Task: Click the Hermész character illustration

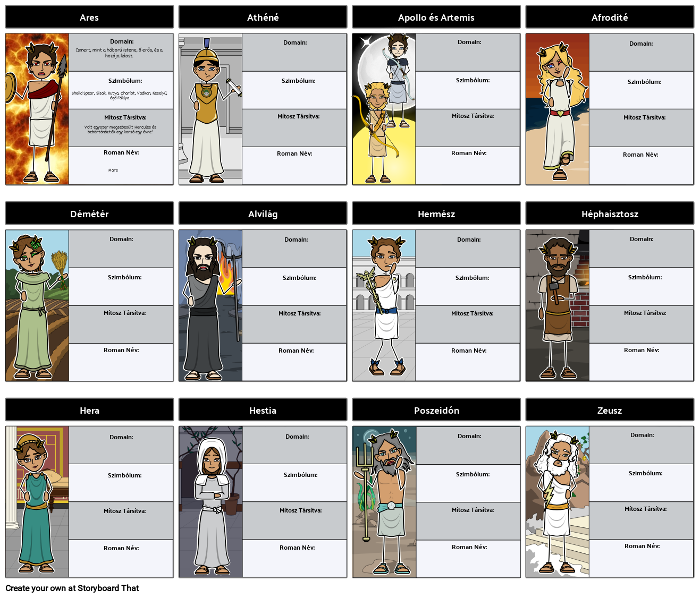Action: 384,305
